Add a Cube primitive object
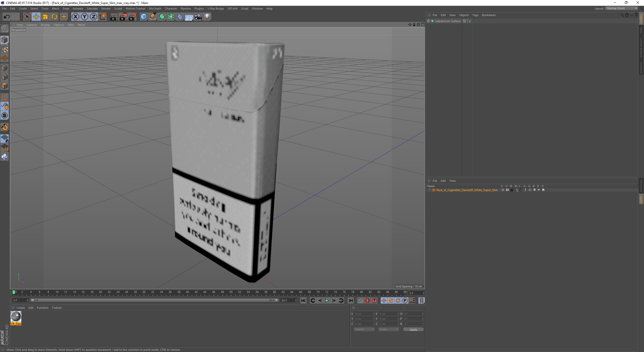 pyautogui.click(x=144, y=17)
